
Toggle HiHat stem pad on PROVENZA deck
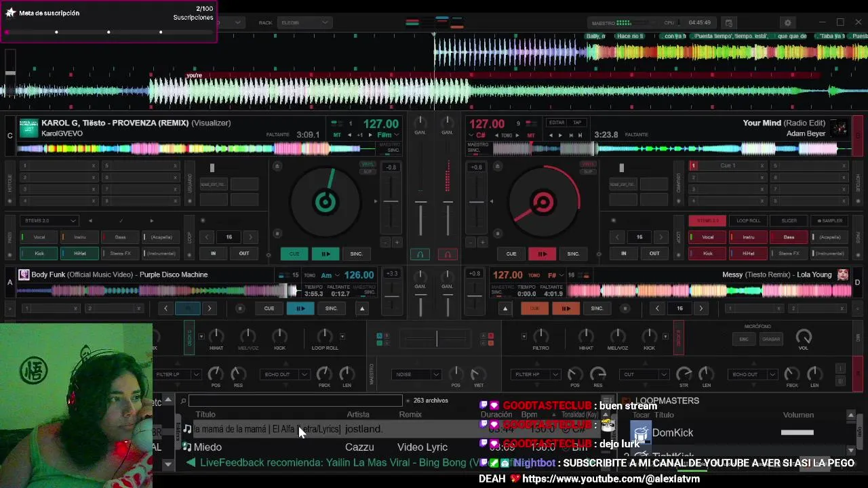coord(80,253)
